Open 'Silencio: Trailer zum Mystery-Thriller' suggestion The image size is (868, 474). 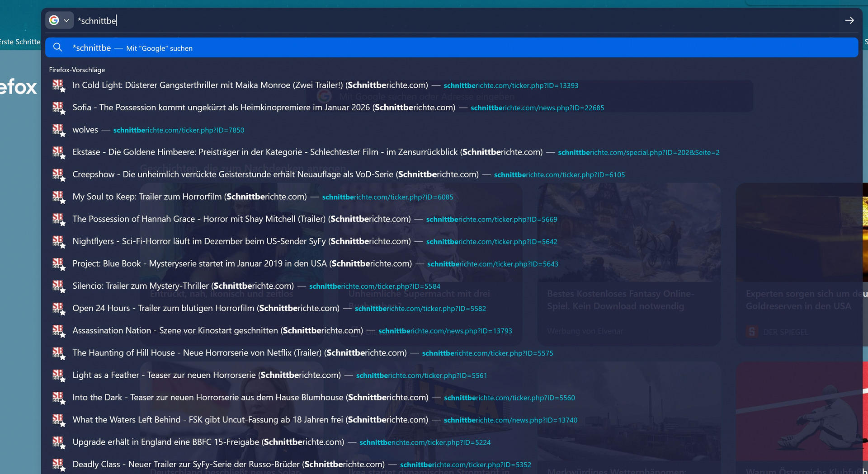452,286
